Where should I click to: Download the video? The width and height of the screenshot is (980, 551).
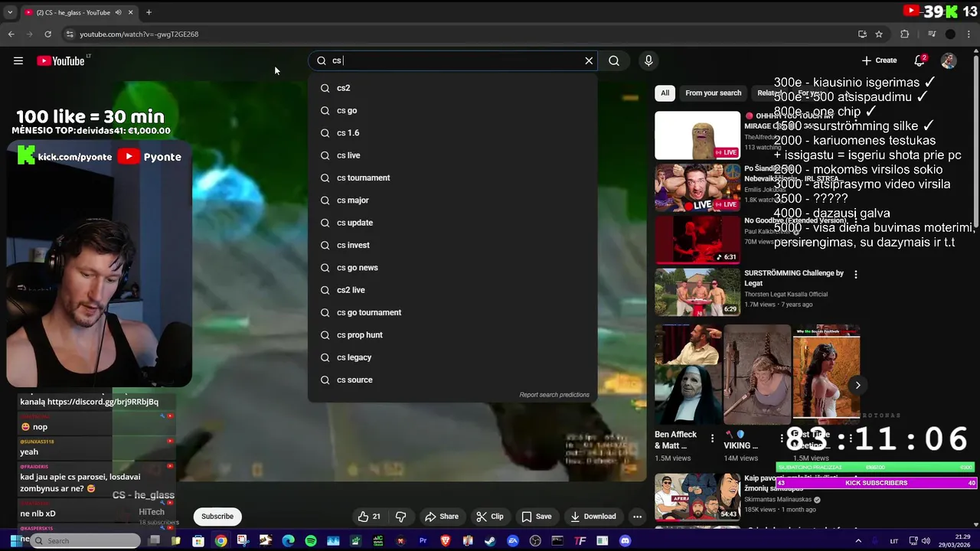click(x=593, y=517)
